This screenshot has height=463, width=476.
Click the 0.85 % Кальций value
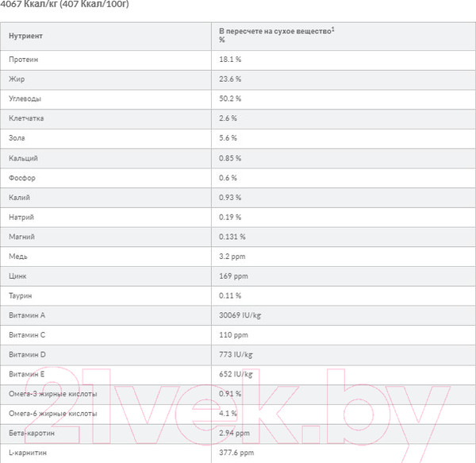pos(230,158)
